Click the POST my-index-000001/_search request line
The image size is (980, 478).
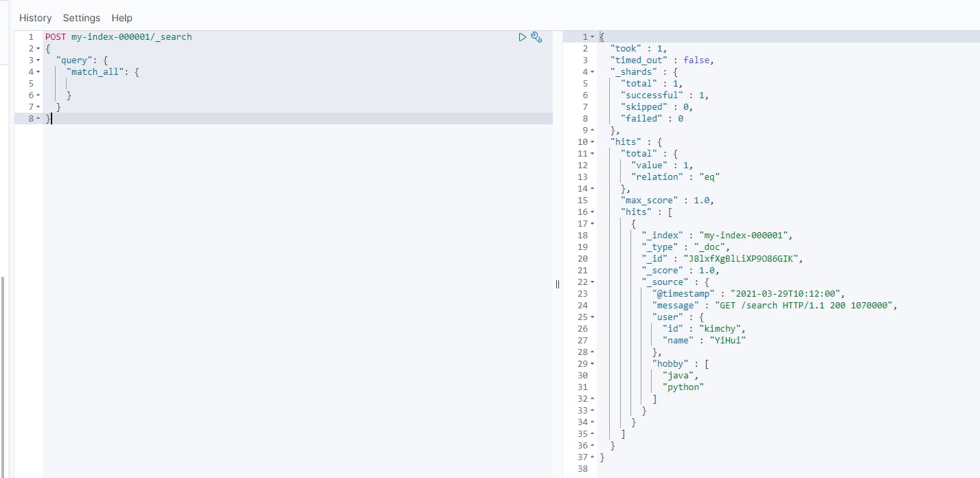[118, 37]
